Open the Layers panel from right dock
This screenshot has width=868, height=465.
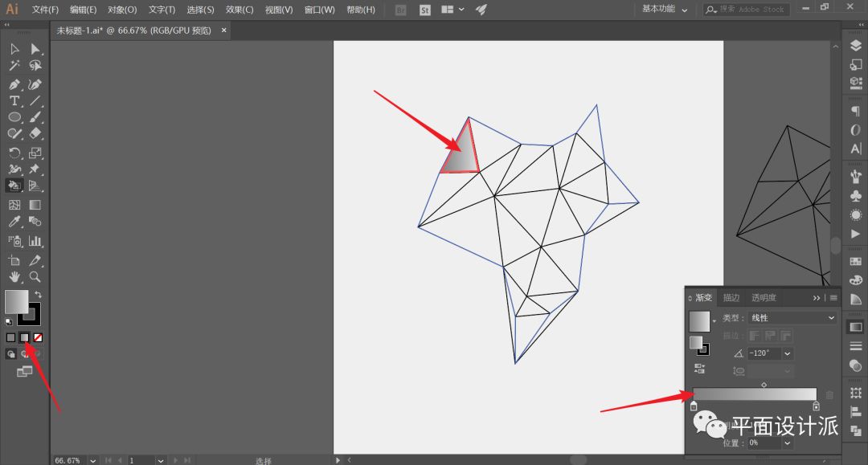pyautogui.click(x=855, y=47)
